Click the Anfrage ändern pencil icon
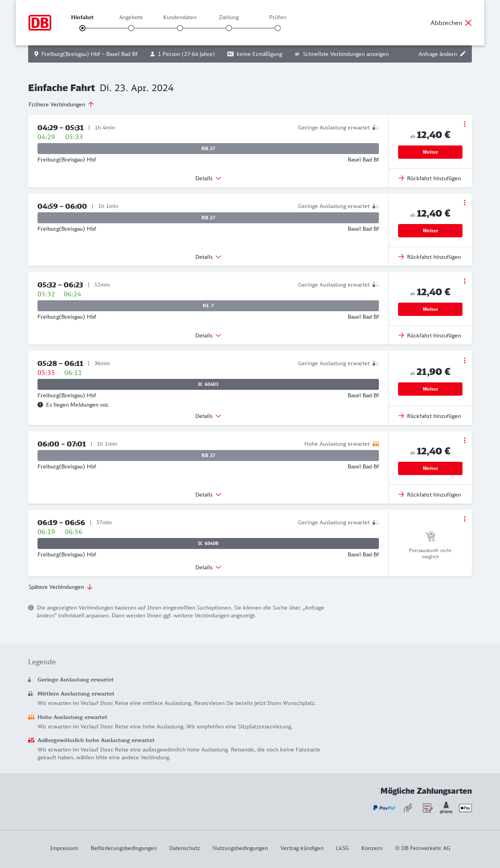500x868 pixels. tap(463, 54)
